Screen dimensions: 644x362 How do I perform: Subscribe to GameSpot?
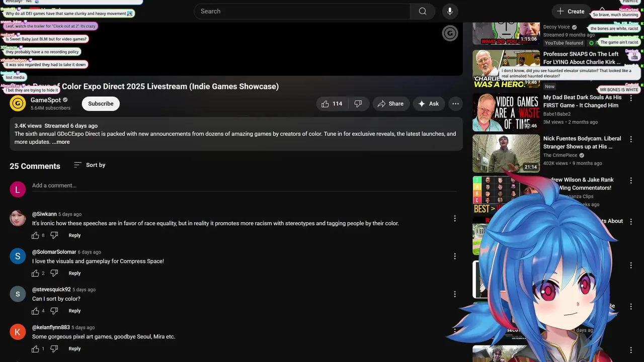pos(101,104)
